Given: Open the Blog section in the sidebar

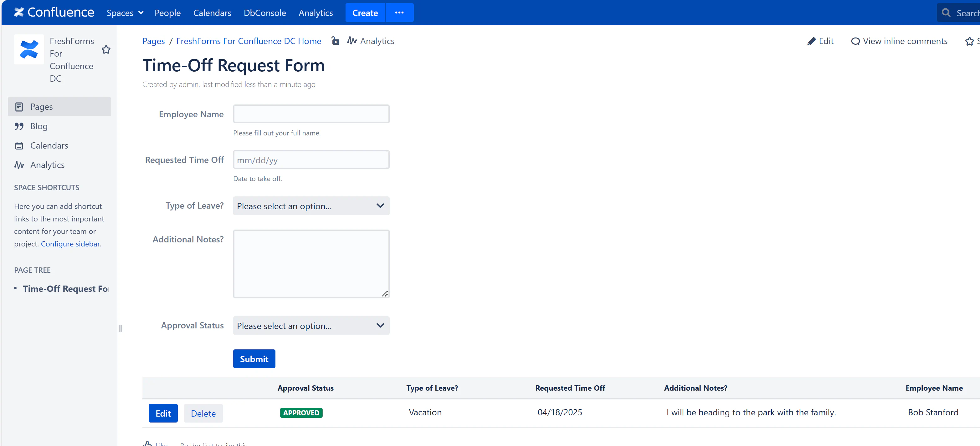Looking at the screenshot, I should pyautogui.click(x=39, y=126).
